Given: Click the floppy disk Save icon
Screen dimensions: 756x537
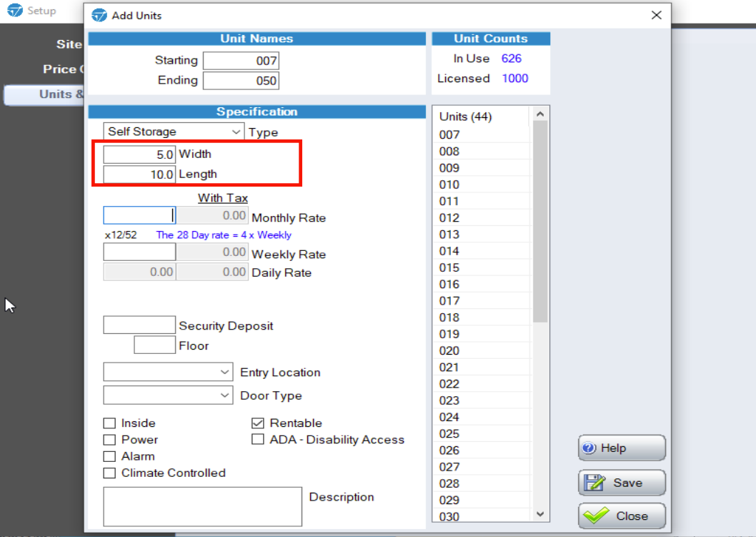Looking at the screenshot, I should pos(594,483).
